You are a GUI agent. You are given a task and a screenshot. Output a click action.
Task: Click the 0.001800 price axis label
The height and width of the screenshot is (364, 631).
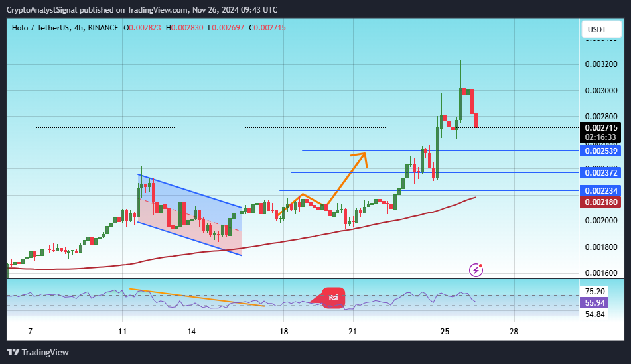[601, 247]
